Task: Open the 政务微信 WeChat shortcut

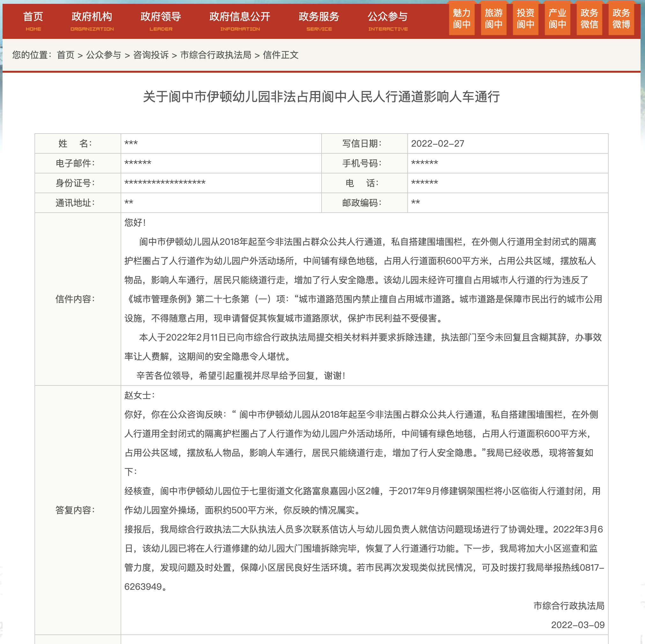Action: pos(589,19)
